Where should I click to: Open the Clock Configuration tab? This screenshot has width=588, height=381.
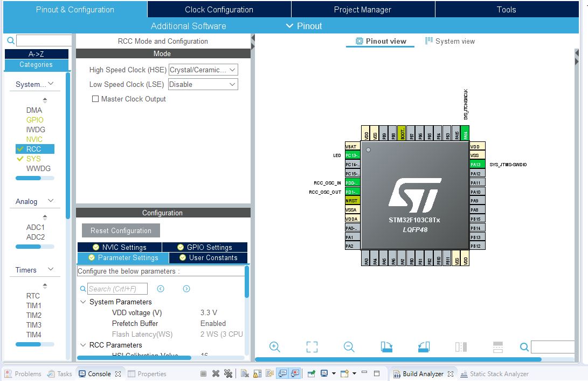[x=219, y=9]
